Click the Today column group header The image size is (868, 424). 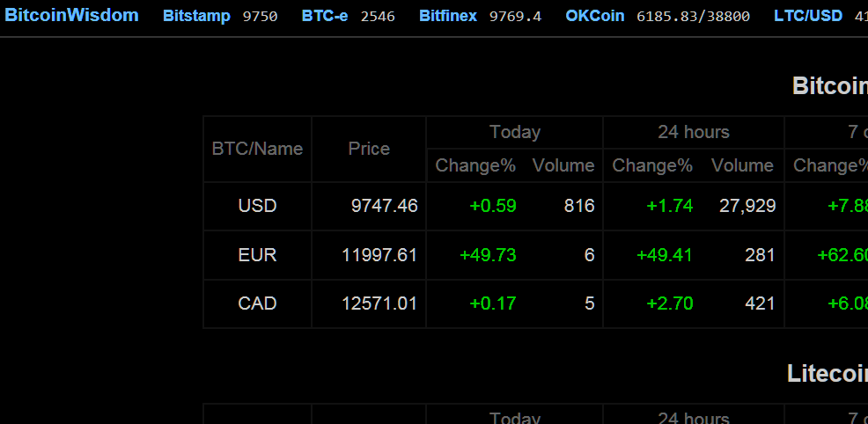coord(515,132)
